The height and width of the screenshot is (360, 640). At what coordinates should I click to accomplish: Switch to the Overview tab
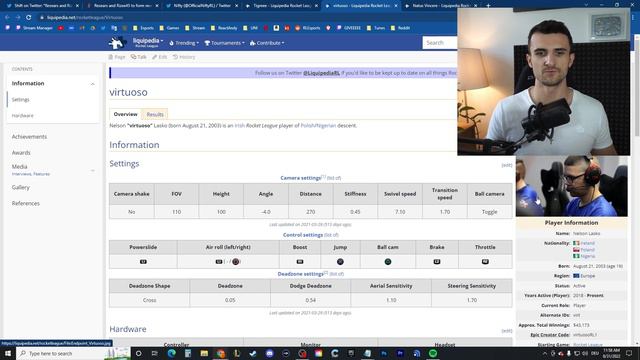(125, 114)
